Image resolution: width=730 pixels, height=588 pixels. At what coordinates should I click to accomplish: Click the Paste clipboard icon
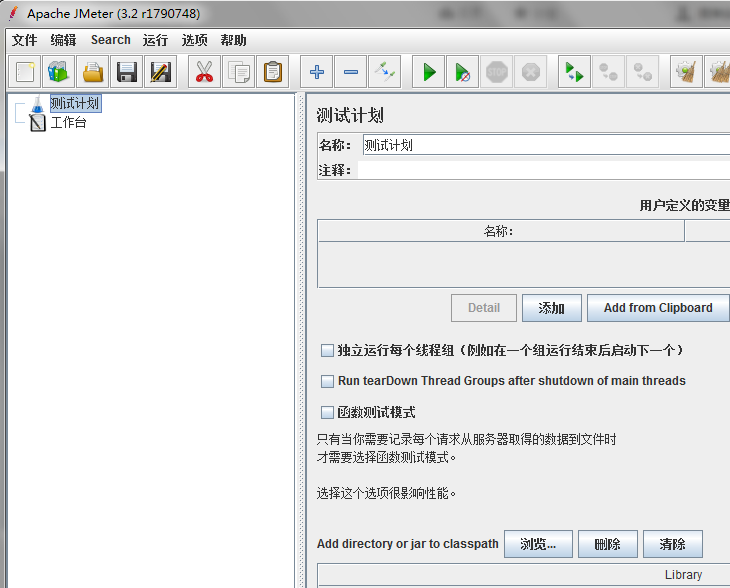tap(273, 72)
